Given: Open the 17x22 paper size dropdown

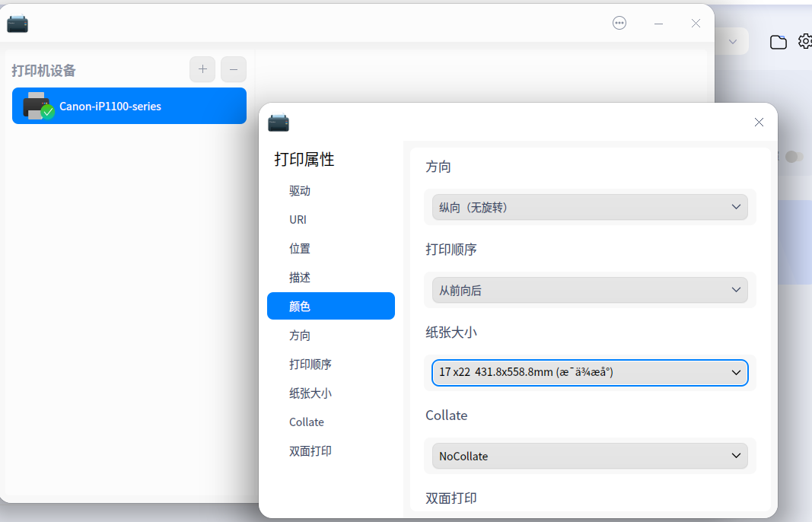Looking at the screenshot, I should (x=590, y=373).
